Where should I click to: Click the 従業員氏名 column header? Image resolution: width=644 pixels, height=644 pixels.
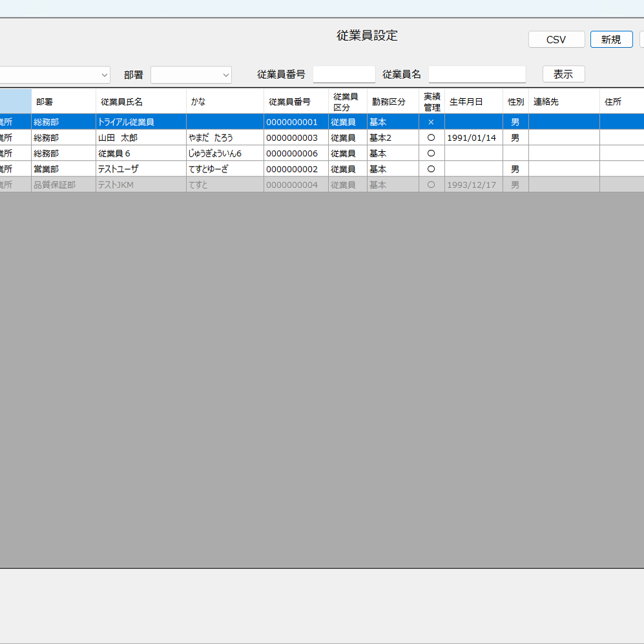click(x=139, y=101)
